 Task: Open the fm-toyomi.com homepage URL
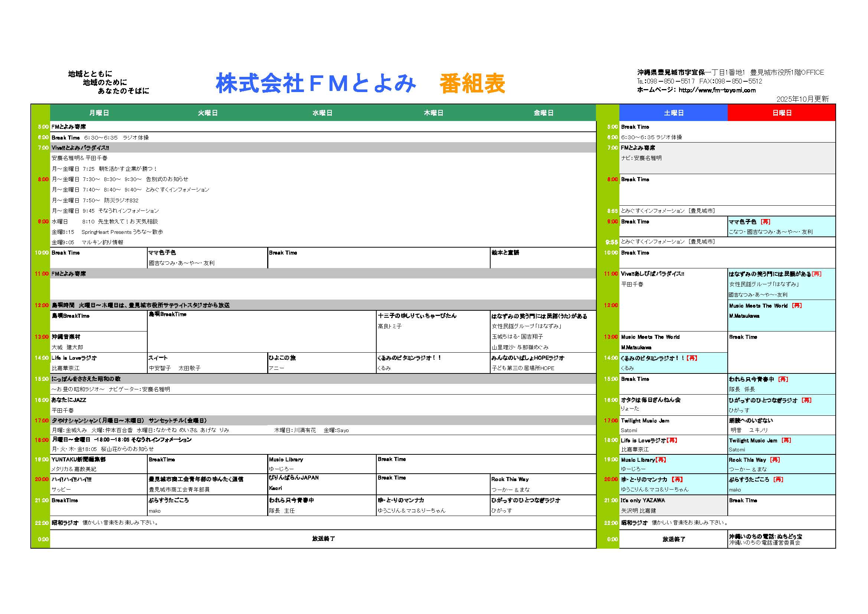coord(717,90)
